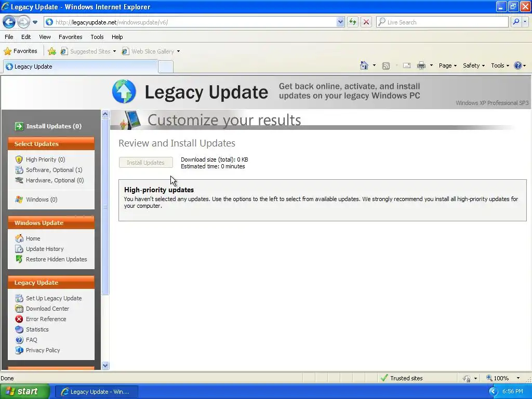The image size is (532, 399).
Task: Click Legacy Update taskbar button
Action: point(96,392)
